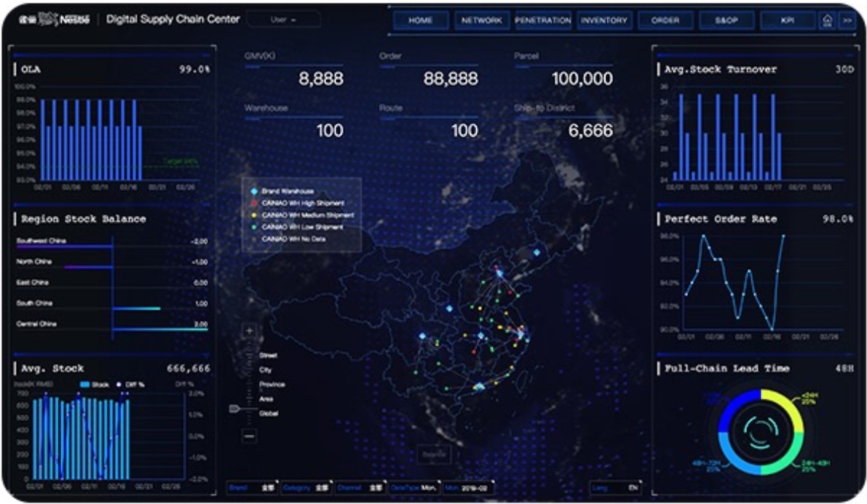Zoom in with the map plus button

(250, 331)
